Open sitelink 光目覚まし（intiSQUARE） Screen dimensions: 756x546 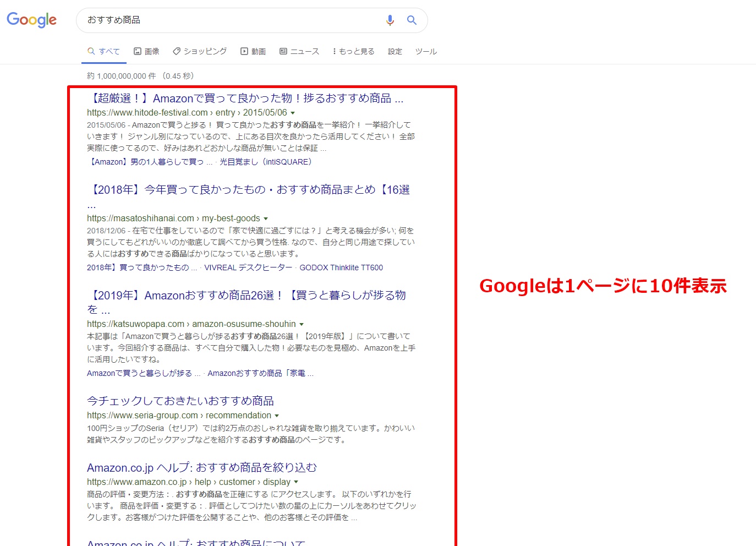(x=266, y=162)
